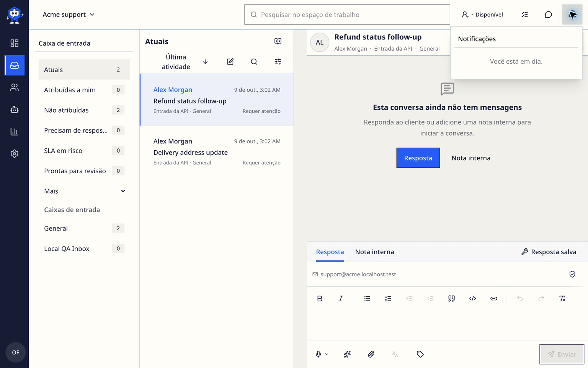Open the bot automation icon in sidebar

click(x=14, y=110)
